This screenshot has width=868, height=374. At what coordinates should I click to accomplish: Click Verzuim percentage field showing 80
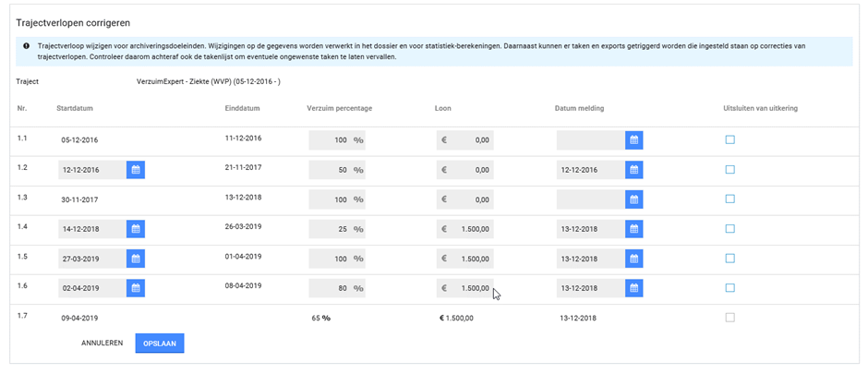coord(331,288)
